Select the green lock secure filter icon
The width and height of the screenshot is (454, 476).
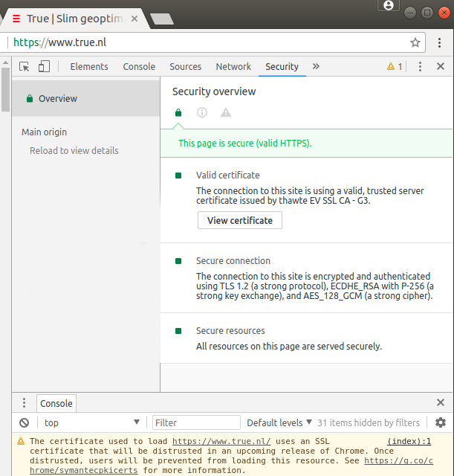178,112
